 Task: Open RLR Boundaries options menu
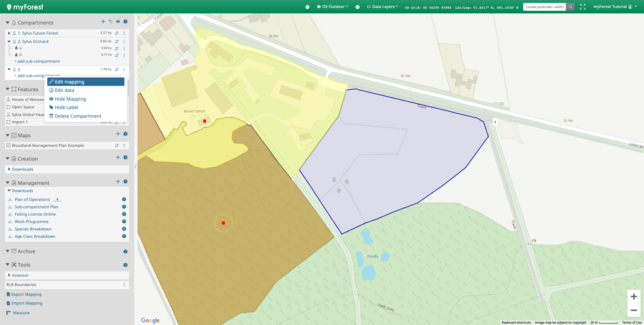point(124,285)
